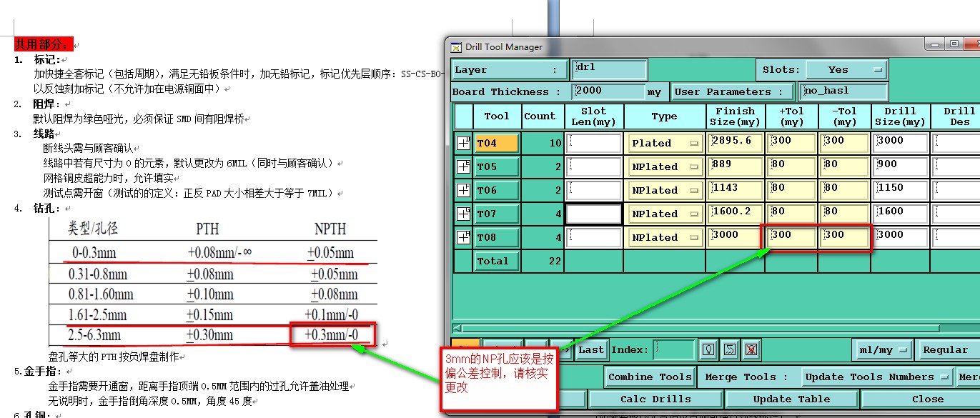The height and width of the screenshot is (418, 980).
Task: Select the T06 tool button
Action: (x=496, y=190)
